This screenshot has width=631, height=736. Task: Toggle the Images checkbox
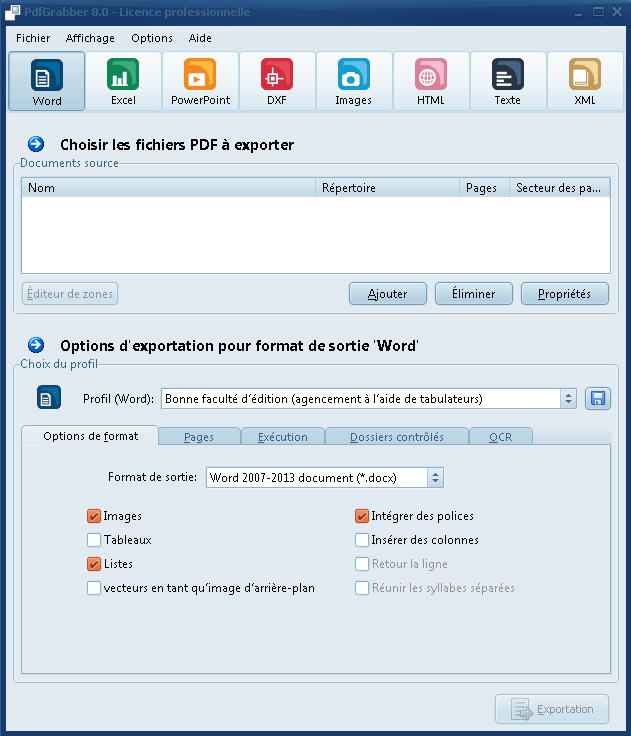[x=94, y=516]
